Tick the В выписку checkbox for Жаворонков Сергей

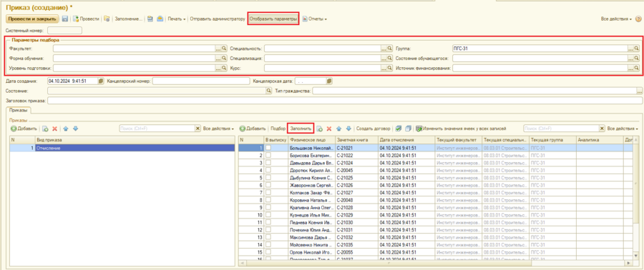coord(268,185)
